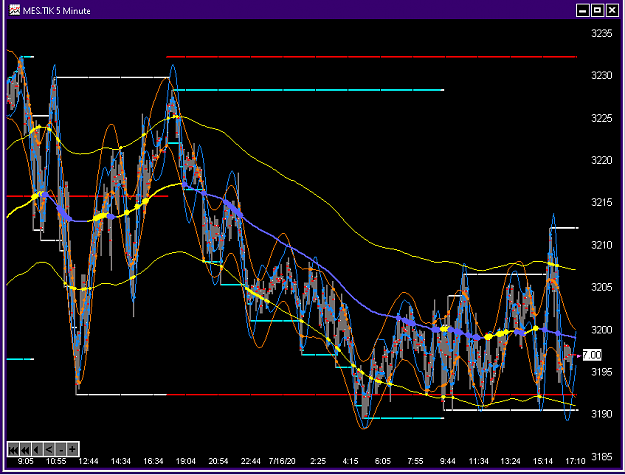This screenshot has width=625, height=475.
Task: Click the 16:34 time axis label
Action: click(153, 461)
